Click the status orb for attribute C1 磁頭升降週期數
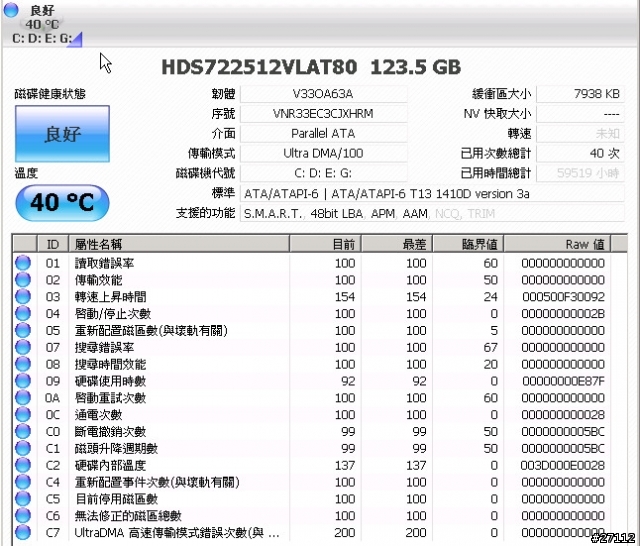 click(x=23, y=448)
